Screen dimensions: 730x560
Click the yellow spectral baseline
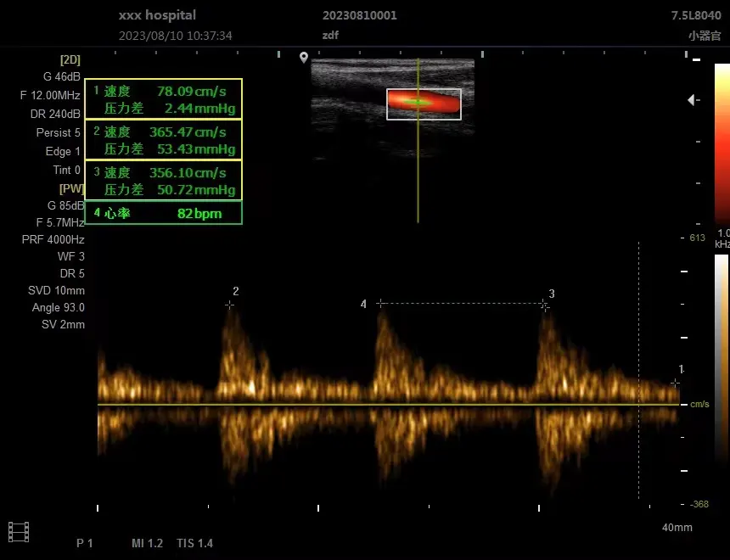click(x=382, y=405)
